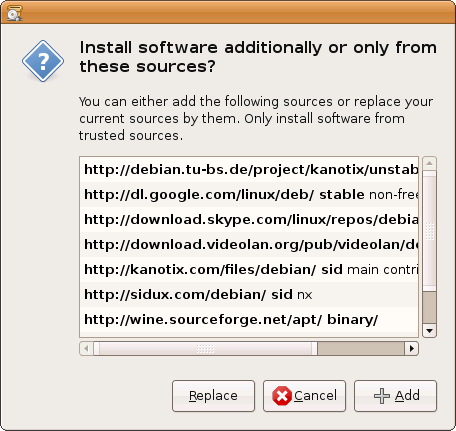Click the blue question mark dialog icon
Image resolution: width=456 pixels, height=431 pixels.
[x=43, y=61]
